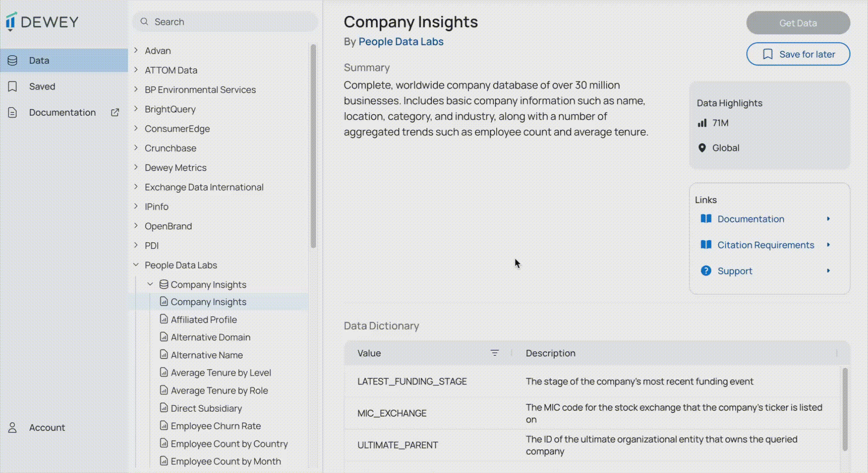Select PDI in the provider list

[x=152, y=245]
